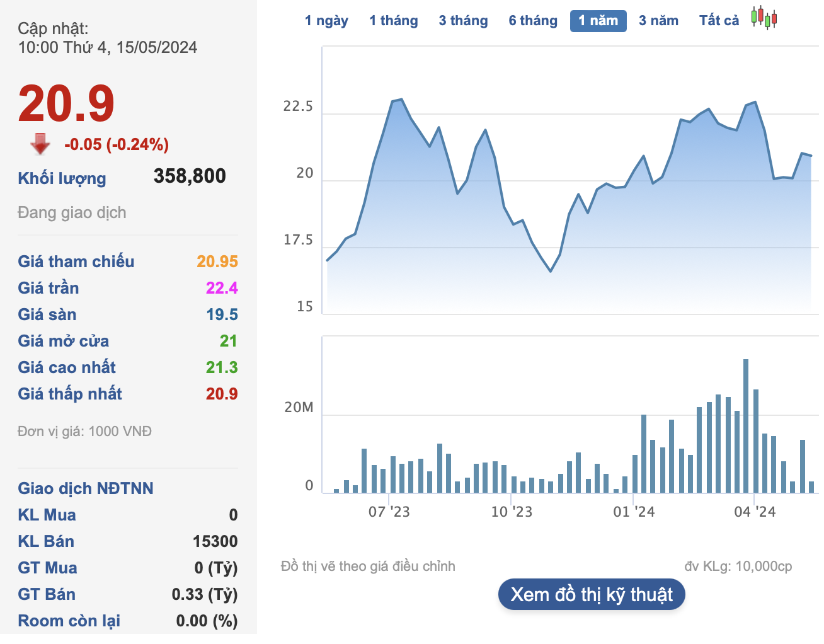Click the "Giá cao nhất" label
Image resolution: width=824 pixels, height=644 pixels.
point(67,367)
